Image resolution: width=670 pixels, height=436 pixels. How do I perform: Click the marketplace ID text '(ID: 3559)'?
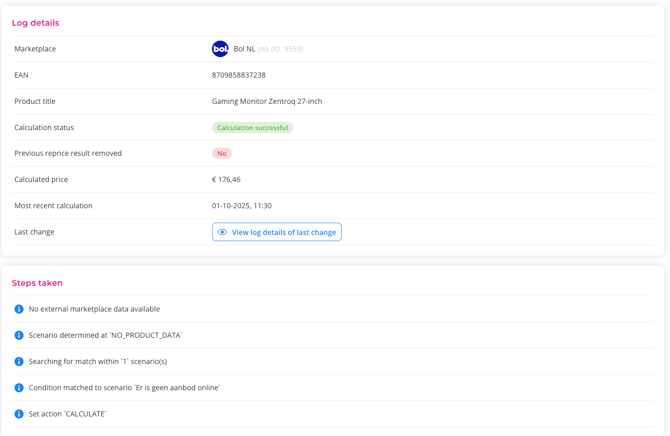click(x=285, y=49)
